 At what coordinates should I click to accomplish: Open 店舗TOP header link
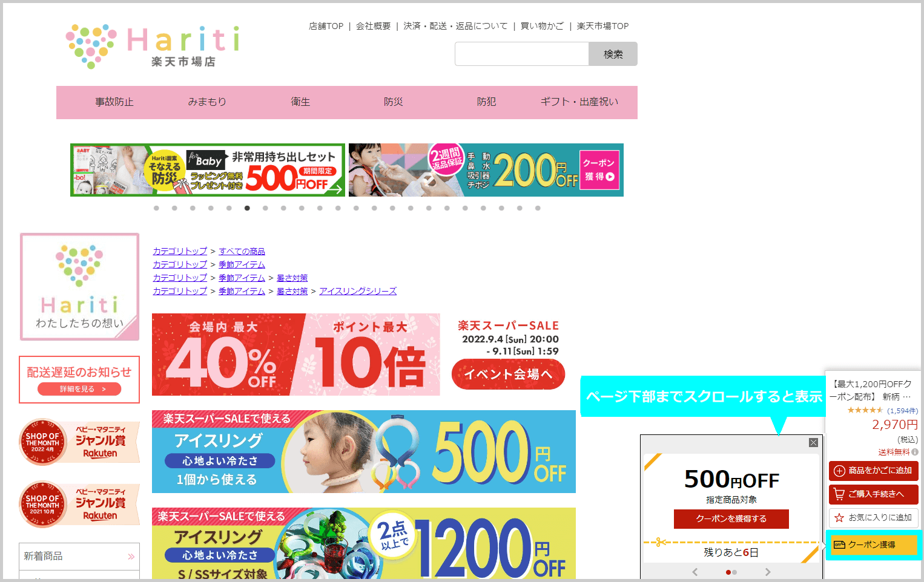click(326, 26)
